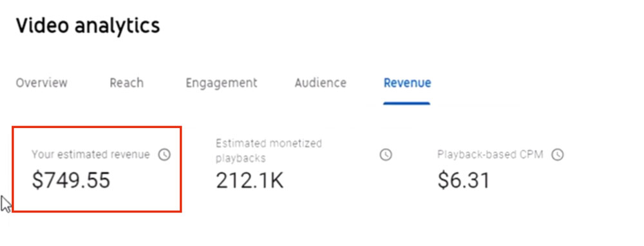Click the Video analytics heading
Viewport: 644px width, 246px height.
(88, 26)
